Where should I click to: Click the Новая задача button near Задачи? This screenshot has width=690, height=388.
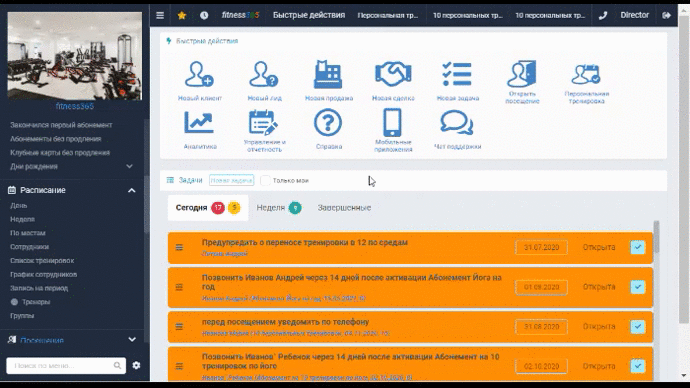point(231,180)
